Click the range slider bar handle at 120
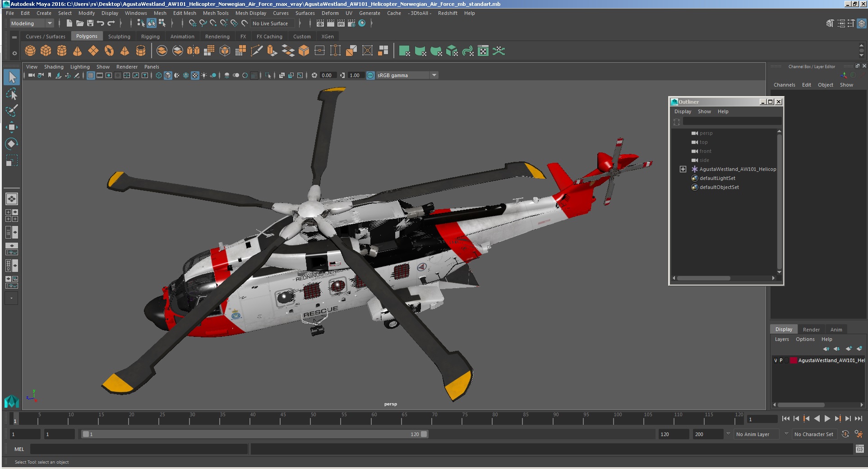 (424, 434)
